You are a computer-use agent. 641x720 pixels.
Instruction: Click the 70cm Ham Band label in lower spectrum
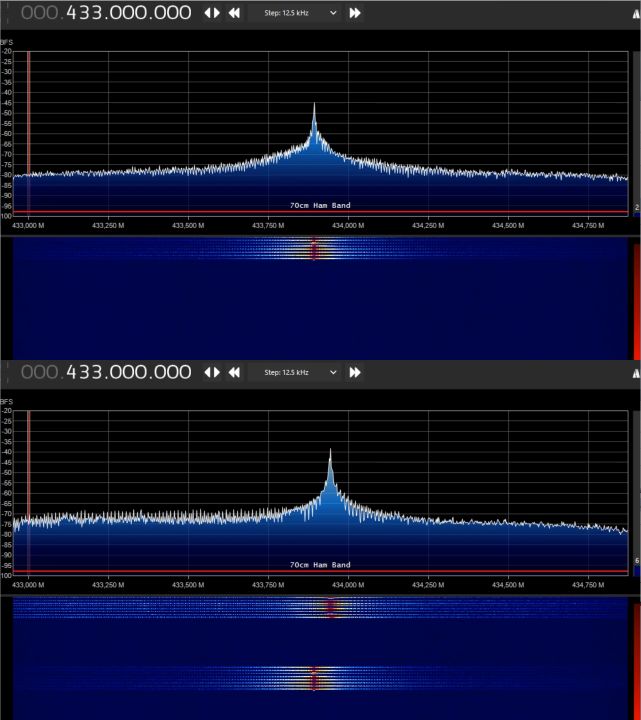coord(320,565)
